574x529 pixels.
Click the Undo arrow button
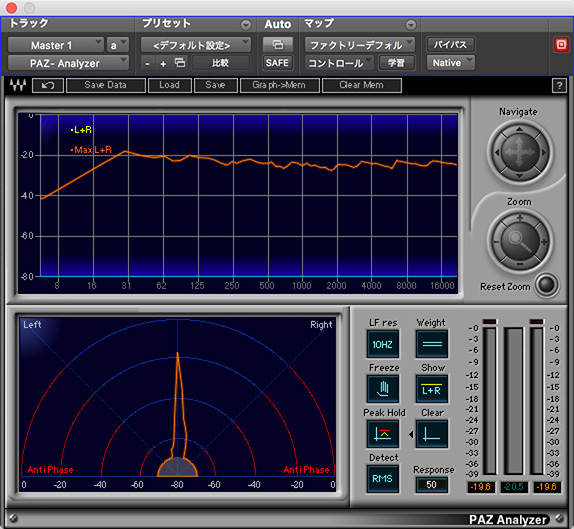point(48,85)
